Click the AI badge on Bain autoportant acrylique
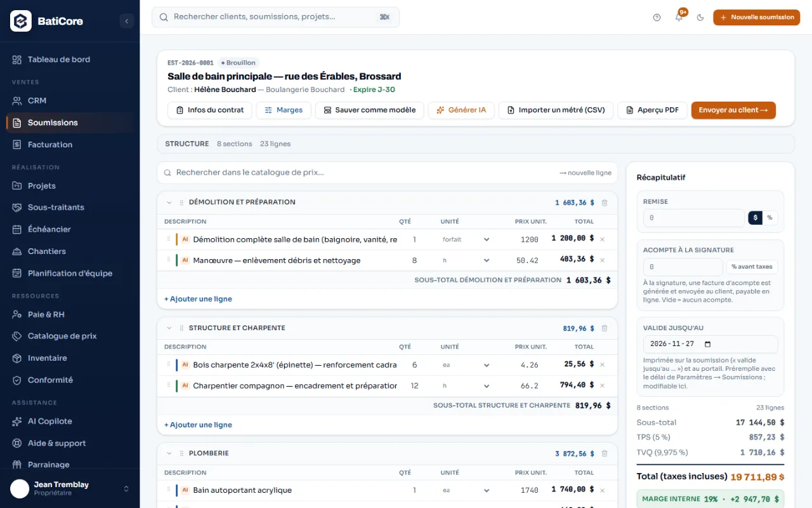The width and height of the screenshot is (812, 508). coord(185,490)
